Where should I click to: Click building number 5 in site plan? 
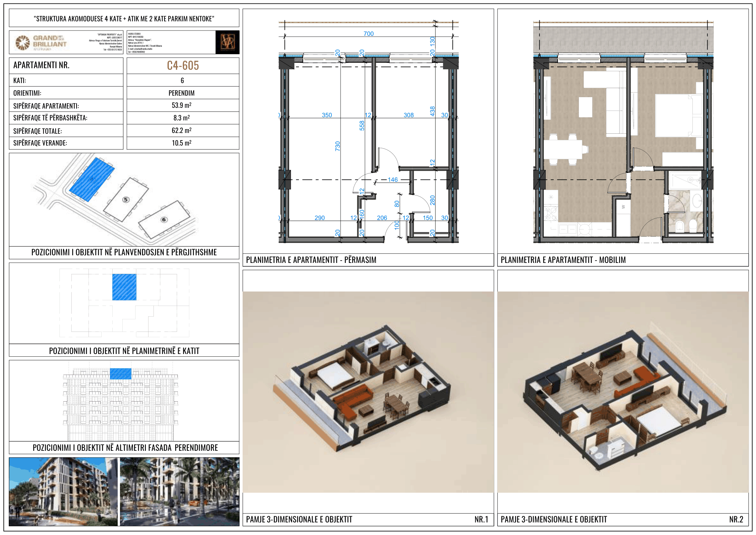click(126, 200)
